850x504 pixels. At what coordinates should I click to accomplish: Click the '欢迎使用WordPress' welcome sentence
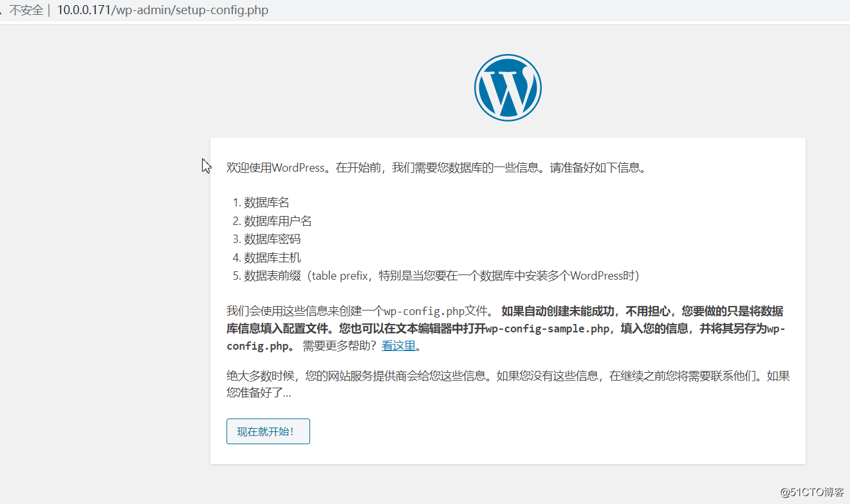(436, 168)
